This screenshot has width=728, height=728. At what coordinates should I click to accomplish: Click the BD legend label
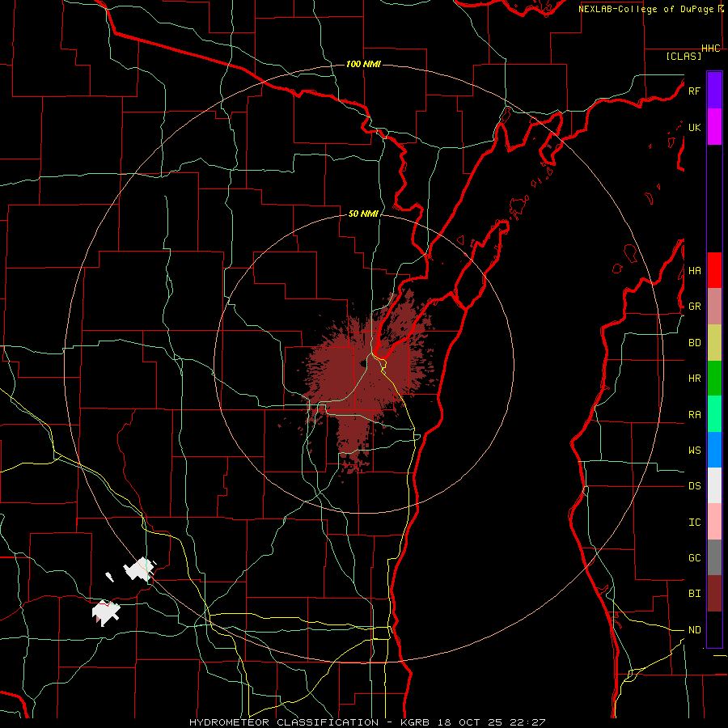[x=694, y=343]
